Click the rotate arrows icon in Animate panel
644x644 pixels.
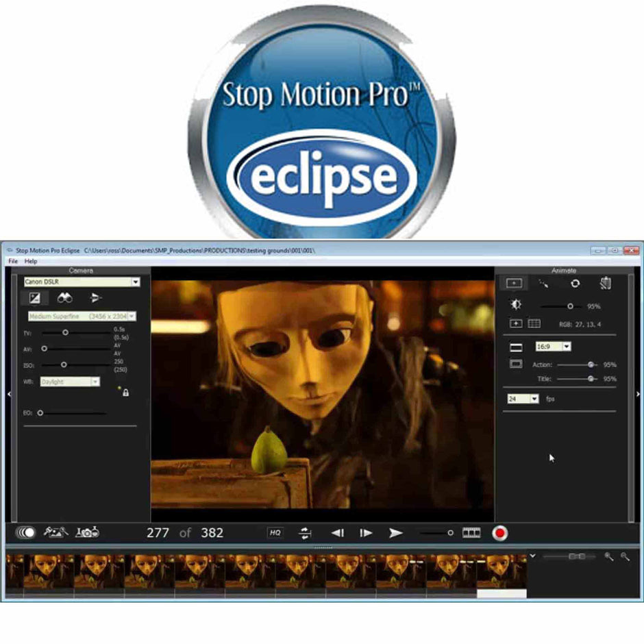click(575, 283)
